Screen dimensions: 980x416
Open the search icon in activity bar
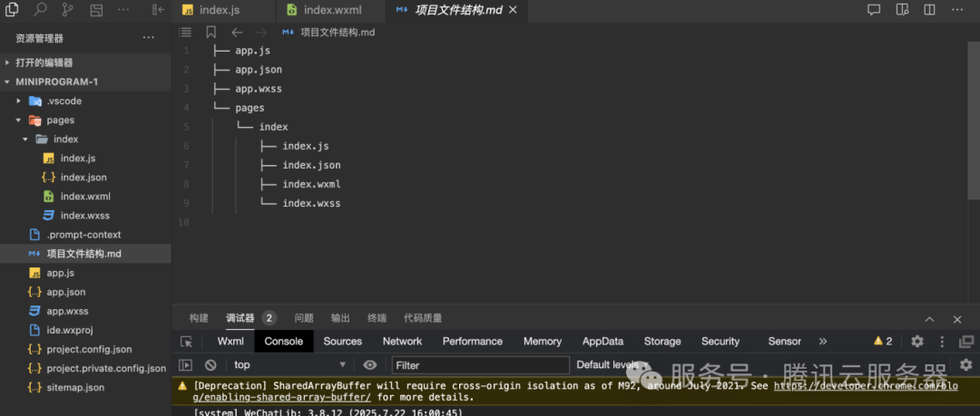tap(40, 10)
